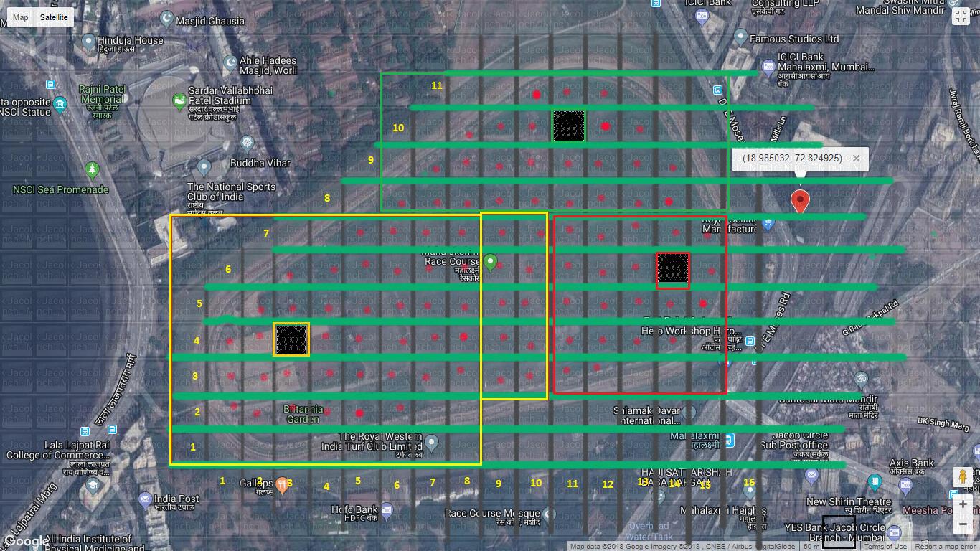Click the Rajni Patel Memorial icon
This screenshot has height=551, width=980.
tap(60, 105)
